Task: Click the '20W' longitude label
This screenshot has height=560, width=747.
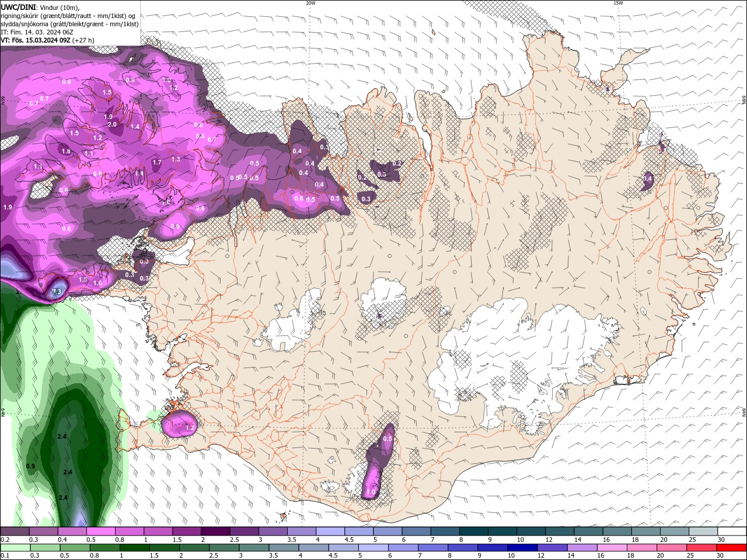Action: click(x=310, y=3)
